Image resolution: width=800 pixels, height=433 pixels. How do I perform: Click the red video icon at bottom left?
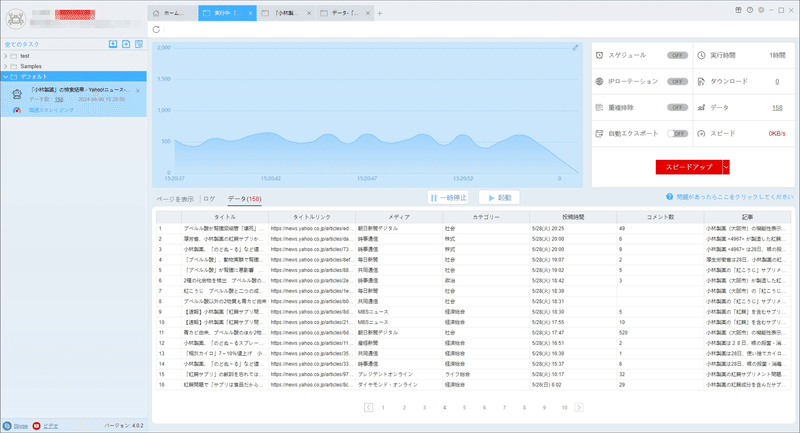point(36,426)
